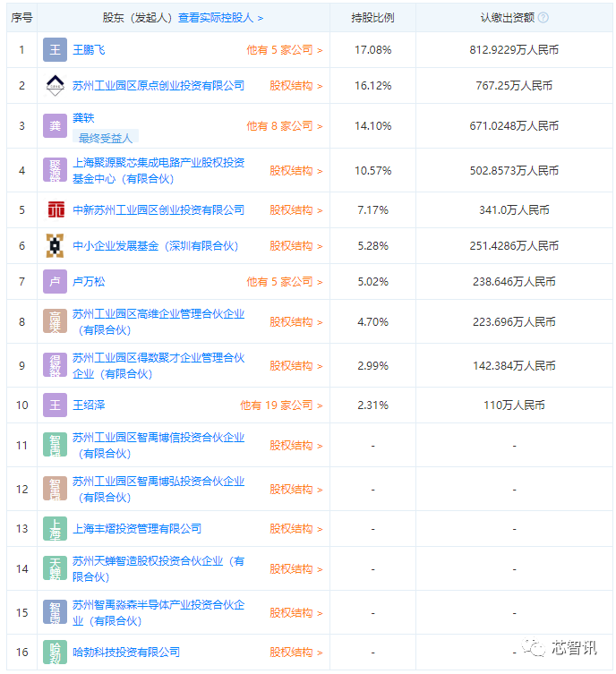
Task: Open 苏州智禹淼森半导体产业投资合伙企业 link
Action: [x=158, y=612]
